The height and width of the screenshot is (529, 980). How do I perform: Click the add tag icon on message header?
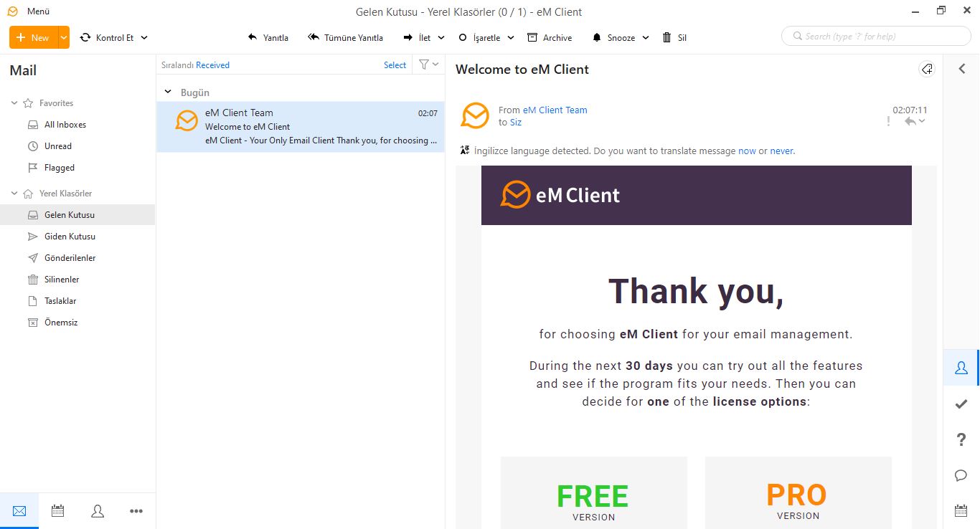(927, 70)
